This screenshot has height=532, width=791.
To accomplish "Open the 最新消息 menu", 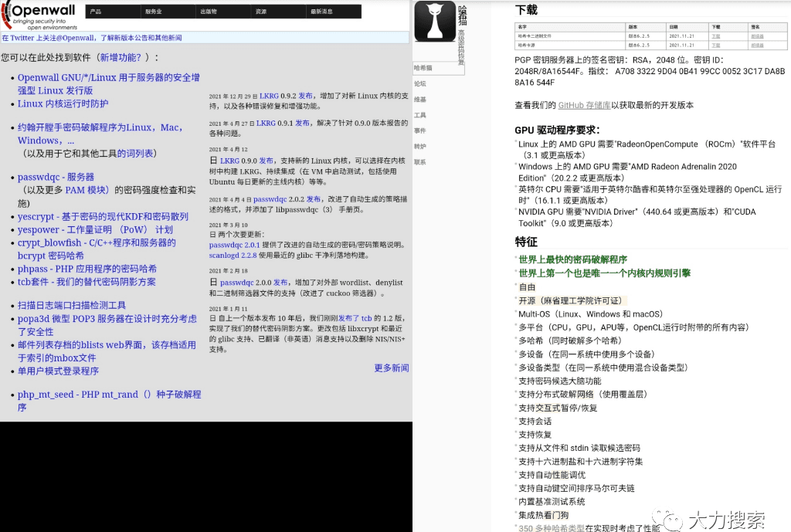I will click(321, 12).
